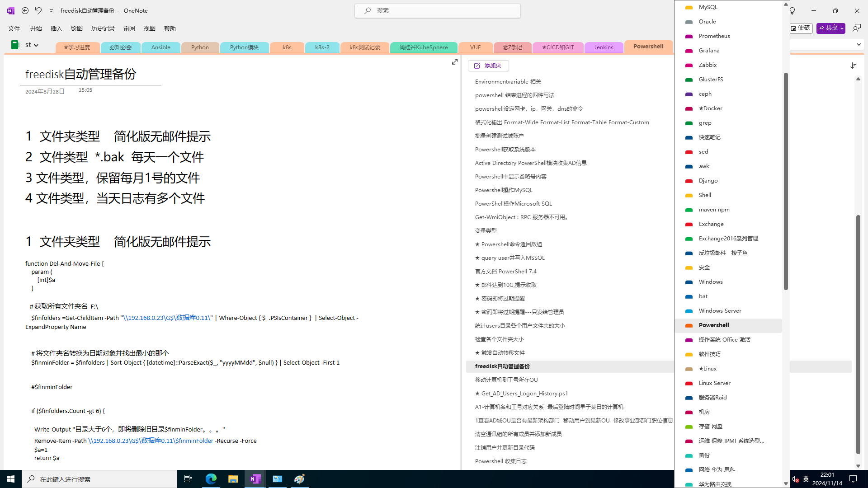Viewport: 868px width, 488px height.
Task: Expand the 'st' notebook dropdown
Action: pyautogui.click(x=36, y=45)
